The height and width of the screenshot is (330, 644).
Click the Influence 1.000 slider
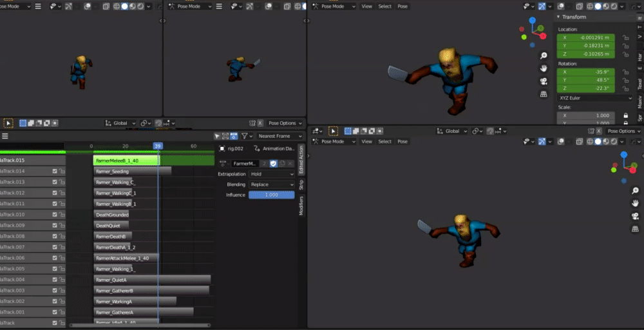point(272,195)
